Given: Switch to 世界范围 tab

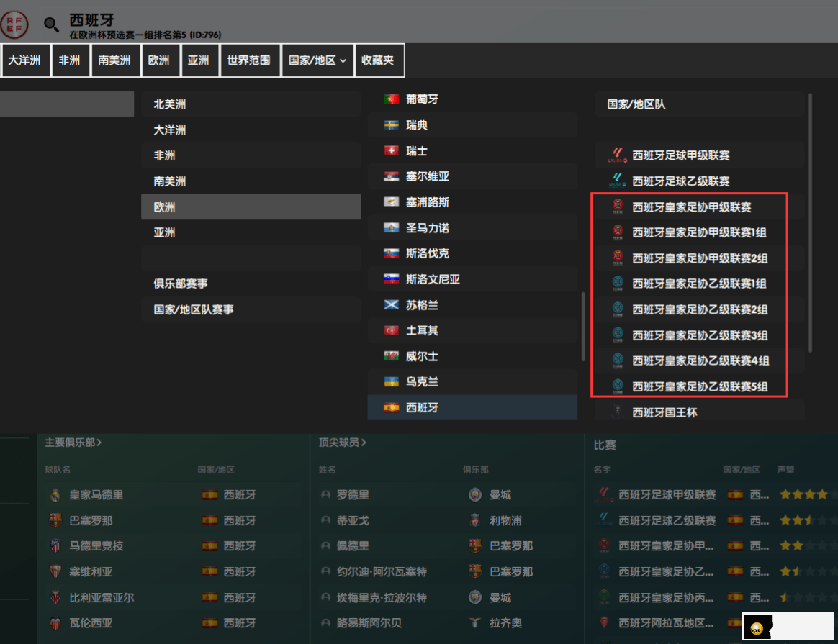Looking at the screenshot, I should tap(249, 60).
